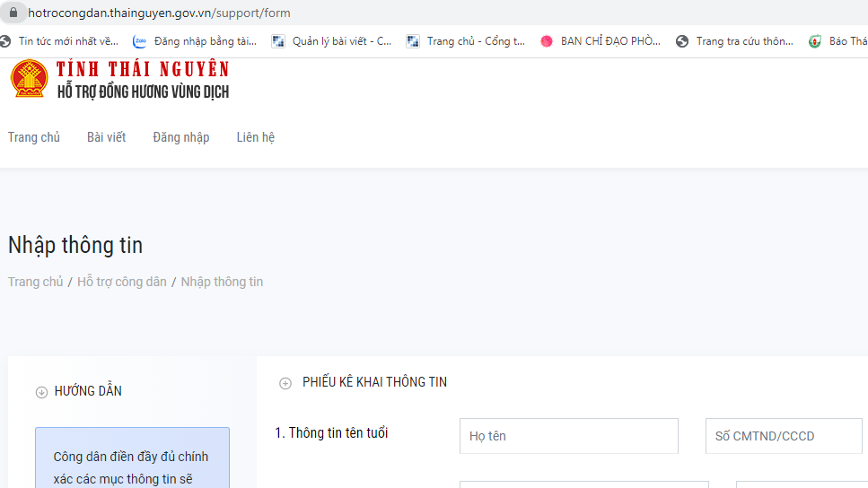Viewport: 868px width, 488px height.
Task: Focus the Số CMTND/CCCD input field
Action: pyautogui.click(x=784, y=436)
